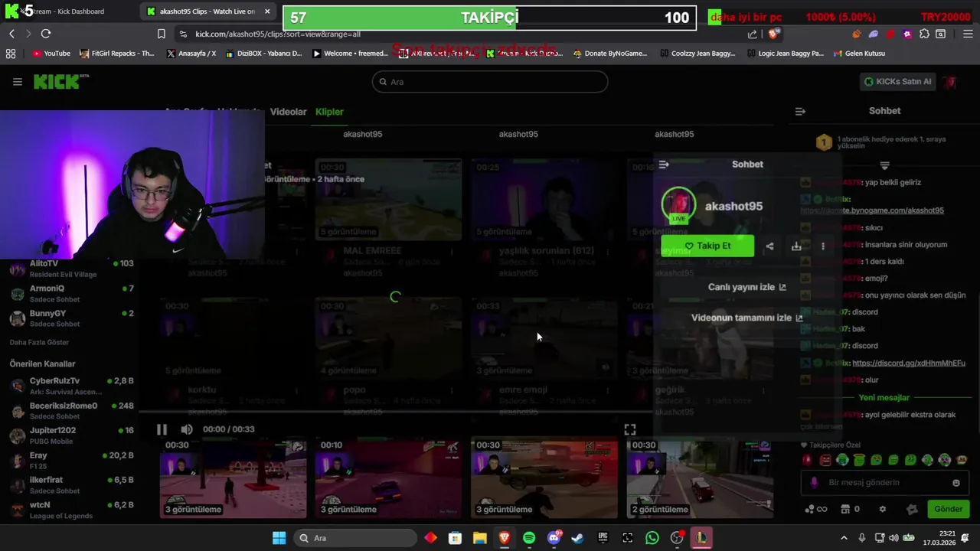The height and width of the screenshot is (551, 980).
Task: Click the green Takip Et follow button
Action: 707,246
